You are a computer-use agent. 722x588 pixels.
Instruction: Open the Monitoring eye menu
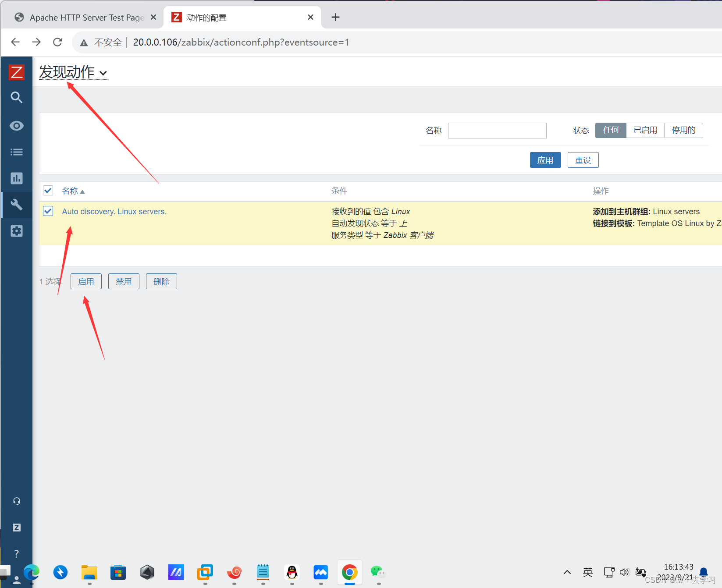(x=17, y=126)
